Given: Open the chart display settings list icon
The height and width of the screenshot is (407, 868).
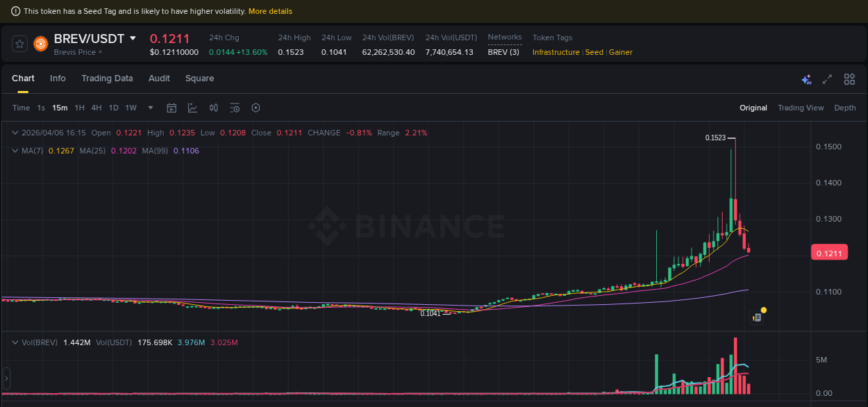Looking at the screenshot, I should tap(235, 108).
